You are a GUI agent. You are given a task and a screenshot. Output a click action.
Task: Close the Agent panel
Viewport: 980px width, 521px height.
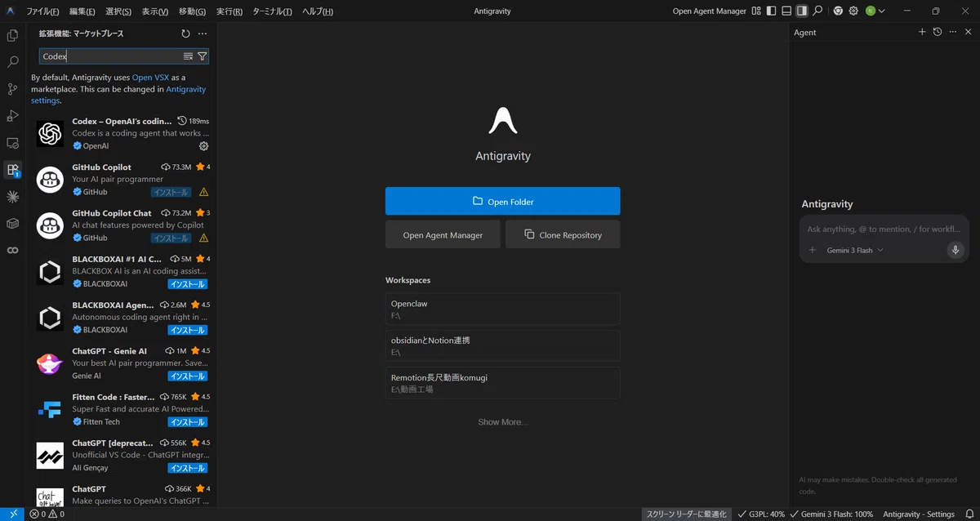pyautogui.click(x=968, y=32)
